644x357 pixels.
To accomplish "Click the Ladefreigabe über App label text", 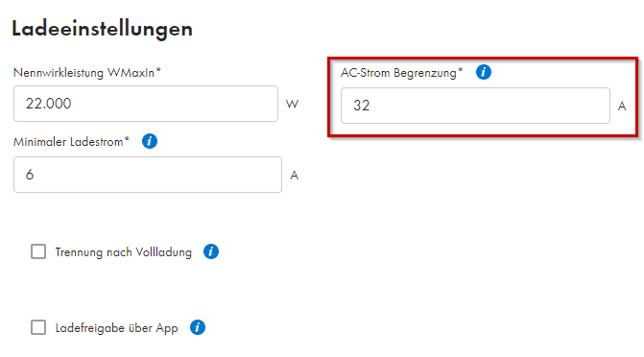I will pos(117,328).
